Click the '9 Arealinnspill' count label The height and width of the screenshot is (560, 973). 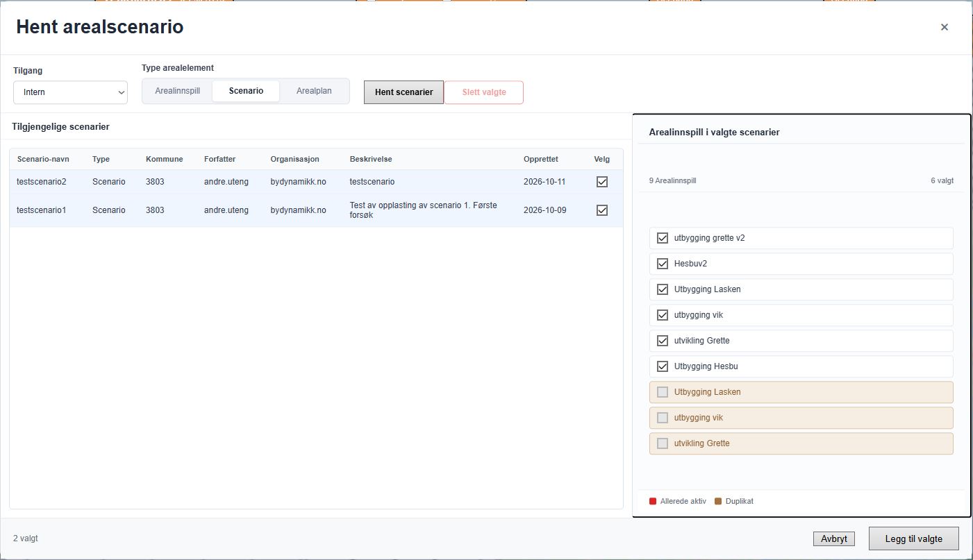pyautogui.click(x=672, y=180)
